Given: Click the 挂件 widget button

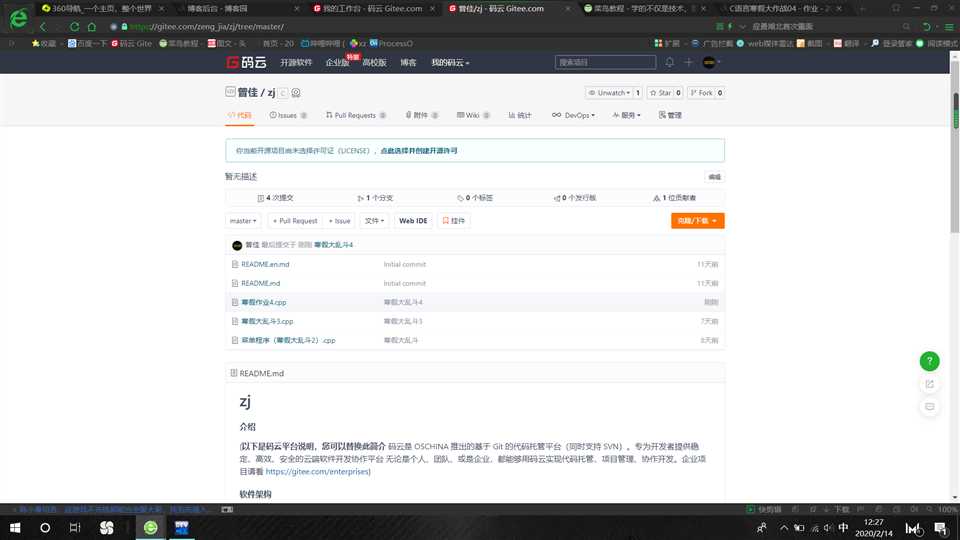Looking at the screenshot, I should tap(454, 221).
